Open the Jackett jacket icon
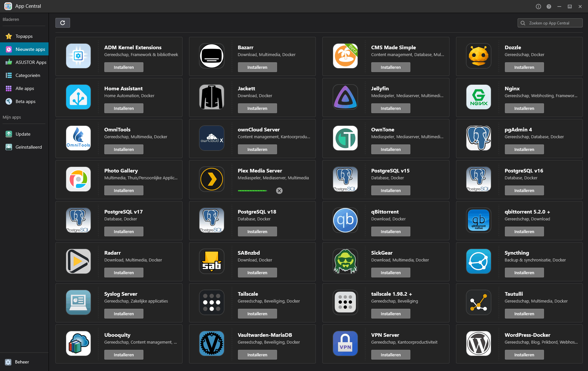This screenshot has height=371, width=588. pyautogui.click(x=212, y=97)
